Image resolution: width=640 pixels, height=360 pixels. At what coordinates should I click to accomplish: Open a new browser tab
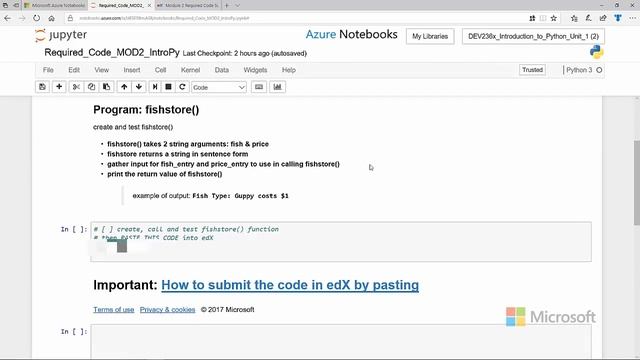pyautogui.click(x=227, y=5)
